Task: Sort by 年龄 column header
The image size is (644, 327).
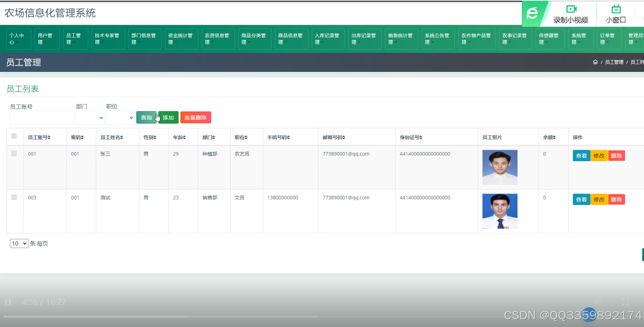Action: point(179,137)
